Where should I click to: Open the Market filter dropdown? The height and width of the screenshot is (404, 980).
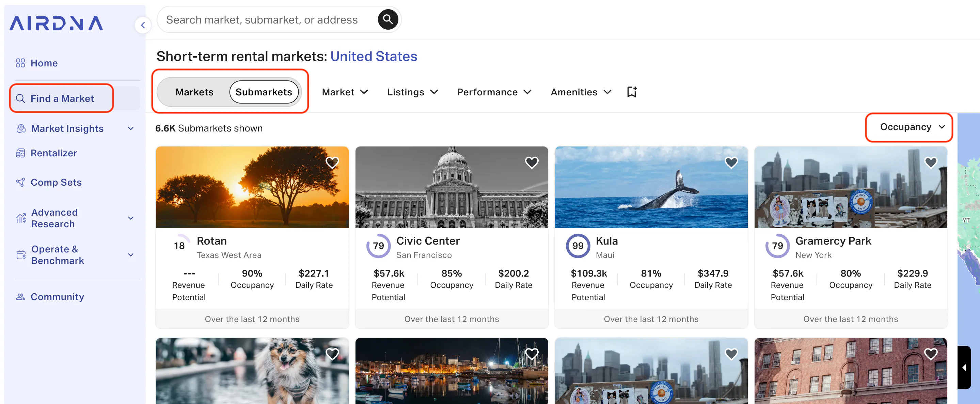point(345,92)
